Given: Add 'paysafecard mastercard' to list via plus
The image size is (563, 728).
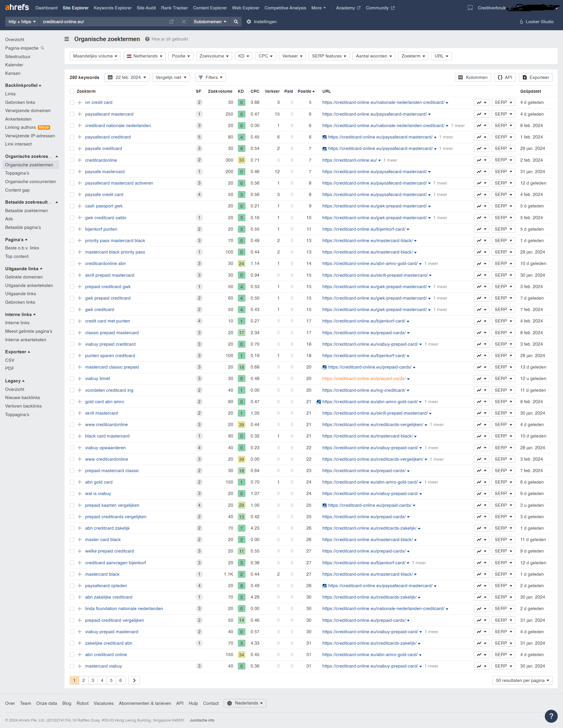Looking at the screenshot, I should point(80,114).
